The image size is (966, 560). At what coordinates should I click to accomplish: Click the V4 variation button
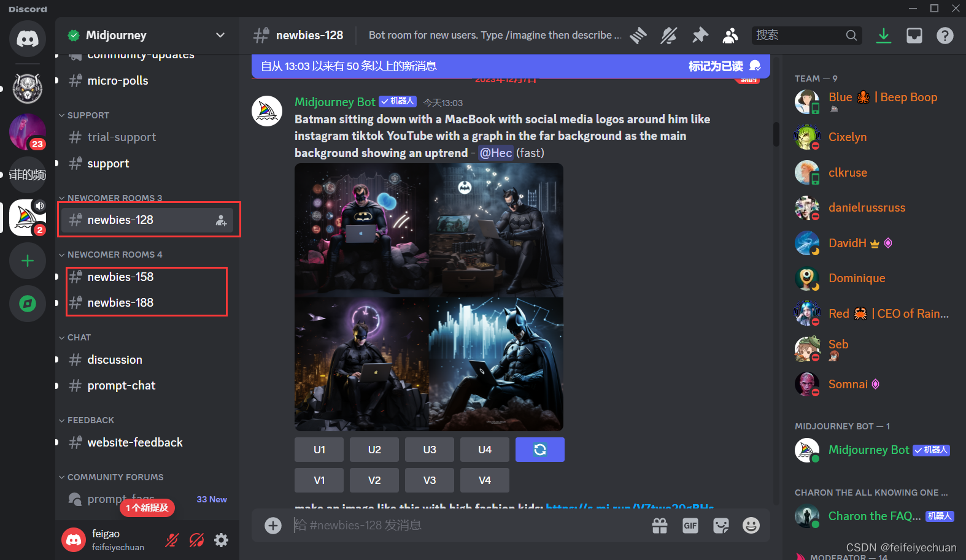point(485,480)
